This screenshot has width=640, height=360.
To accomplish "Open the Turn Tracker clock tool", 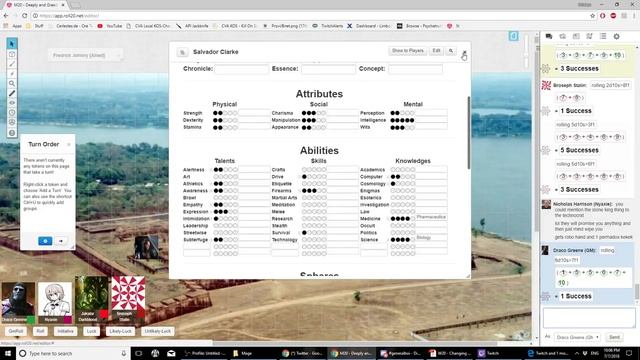I will tap(12, 113).
